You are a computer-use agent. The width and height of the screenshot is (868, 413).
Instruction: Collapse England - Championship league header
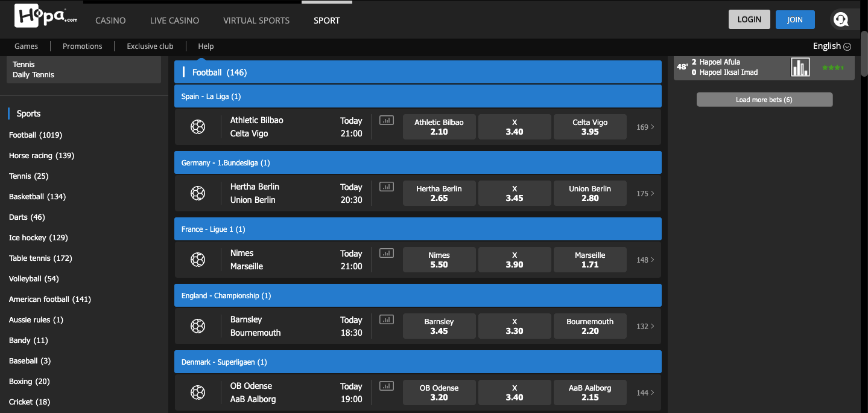[418, 295]
